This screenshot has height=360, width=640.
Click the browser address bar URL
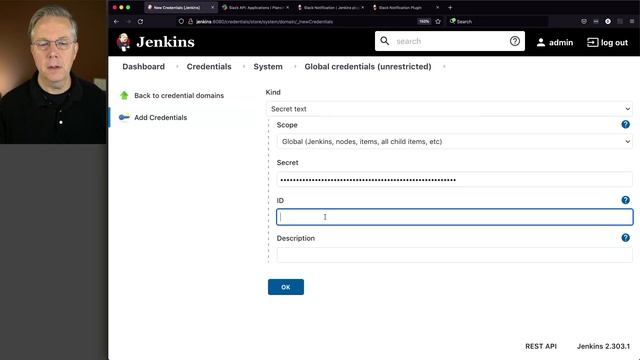[x=264, y=22]
